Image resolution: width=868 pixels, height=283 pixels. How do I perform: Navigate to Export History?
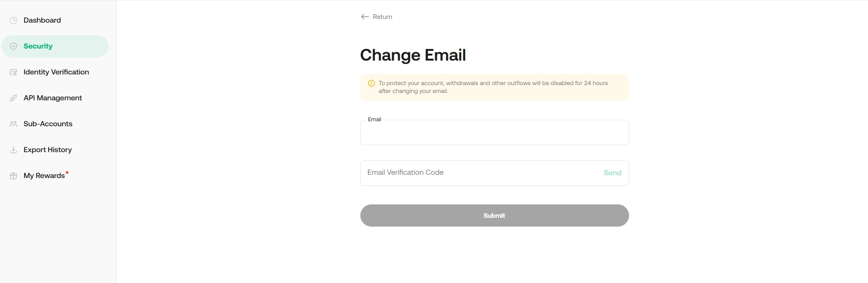pos(48,150)
